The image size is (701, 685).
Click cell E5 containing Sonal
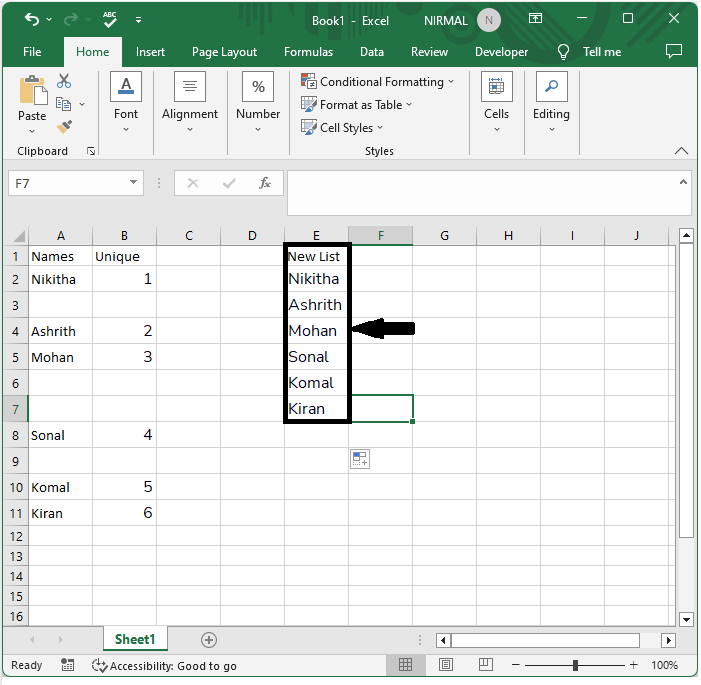316,357
